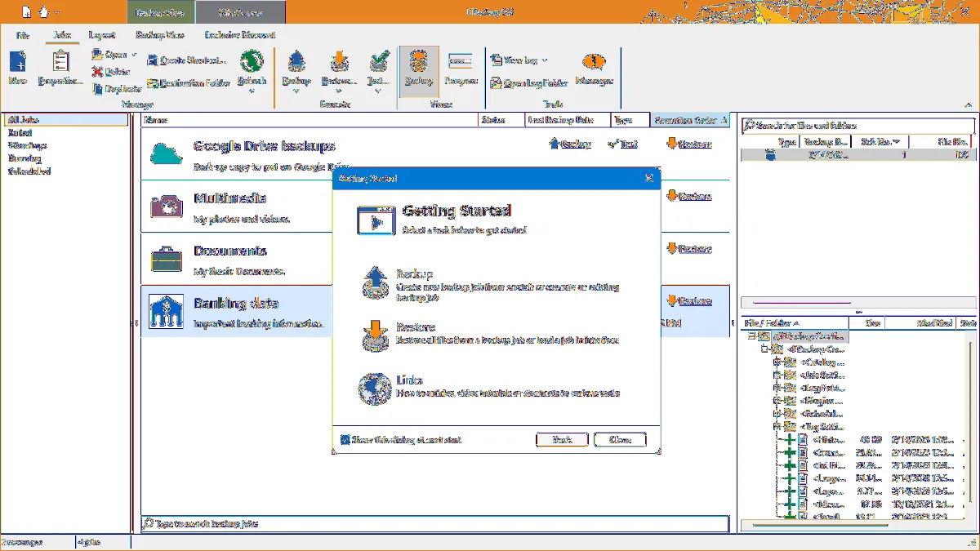Click the quick access new document icon in title bar
980x551 pixels.
[27, 12]
